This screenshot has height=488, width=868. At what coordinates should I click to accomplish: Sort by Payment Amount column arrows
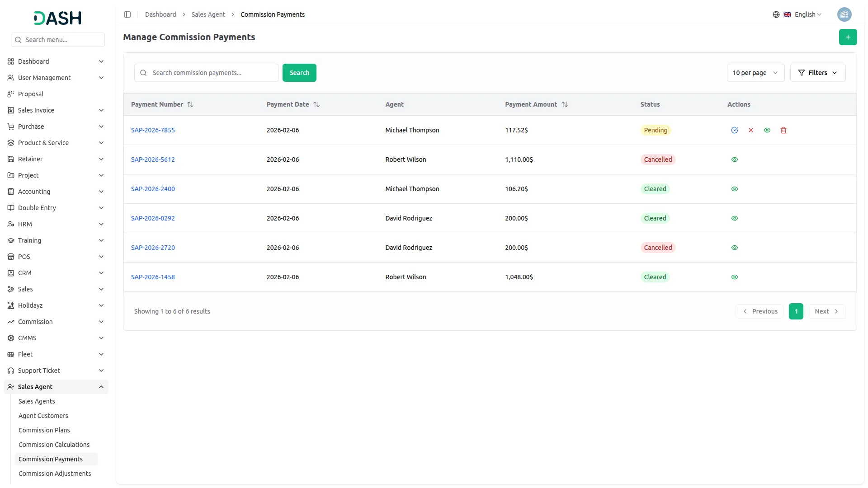(564, 104)
